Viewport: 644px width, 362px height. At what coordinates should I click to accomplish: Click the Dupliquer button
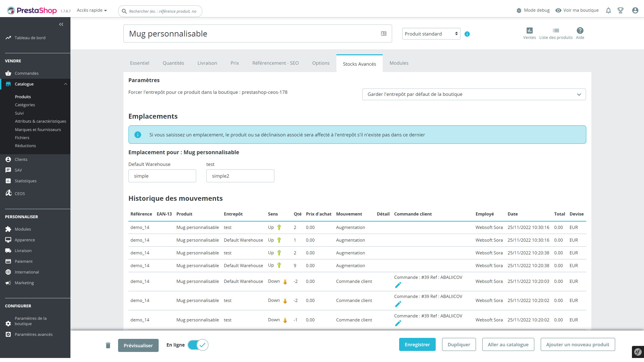click(x=459, y=345)
